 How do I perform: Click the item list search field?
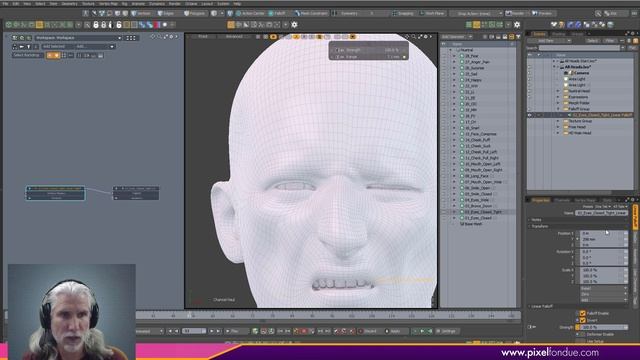[x=579, y=48]
